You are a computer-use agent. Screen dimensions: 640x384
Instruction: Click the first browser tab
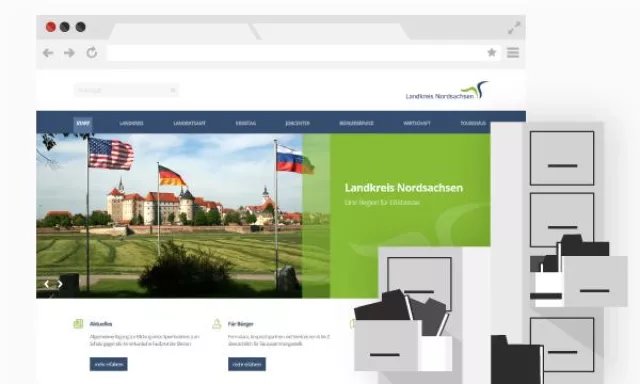coord(183,32)
